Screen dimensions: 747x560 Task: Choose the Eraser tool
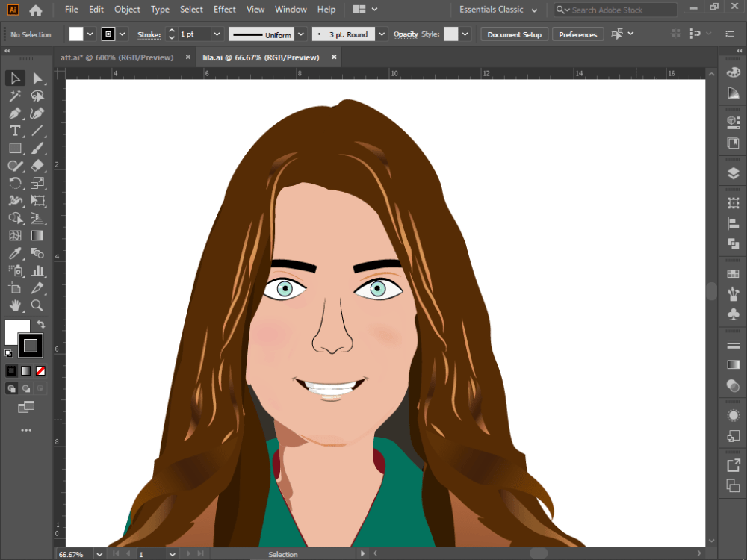click(37, 166)
